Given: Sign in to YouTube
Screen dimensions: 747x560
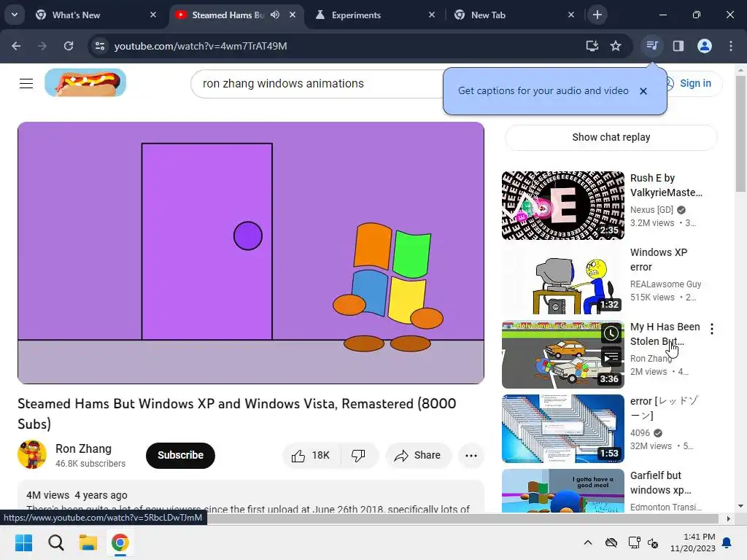Looking at the screenshot, I should [x=694, y=83].
